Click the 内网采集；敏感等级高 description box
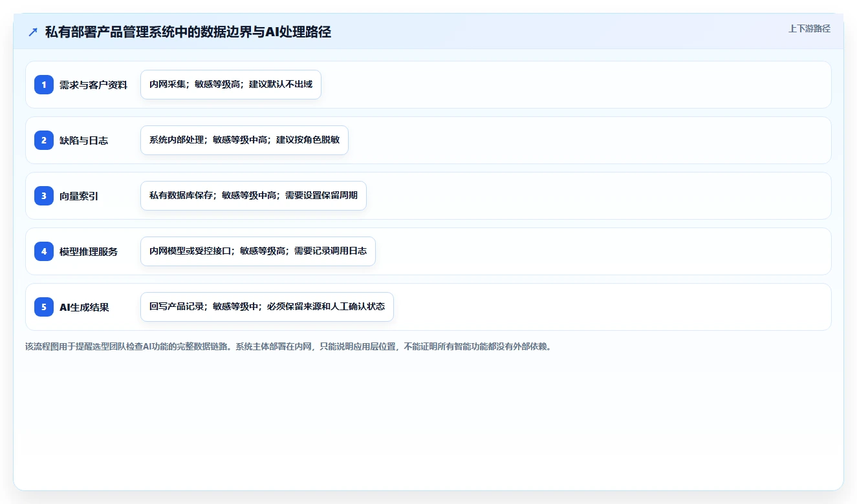The width and height of the screenshot is (857, 504). point(231,85)
